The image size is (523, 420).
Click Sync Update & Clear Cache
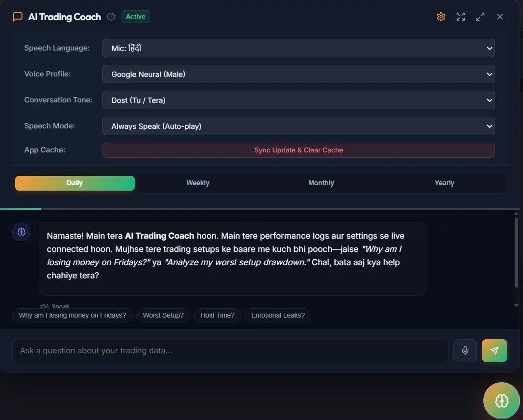(x=299, y=150)
